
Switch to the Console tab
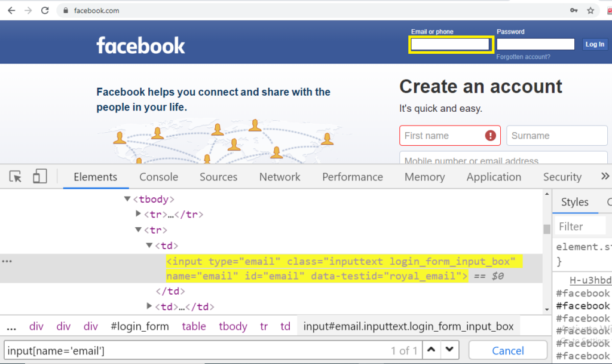tap(158, 177)
